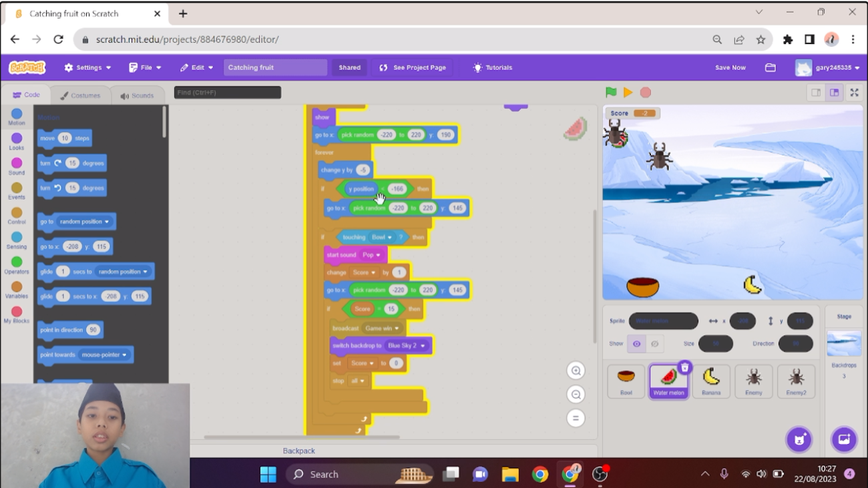The image size is (868, 488).
Task: Run the project with the green flag
Action: 610,92
